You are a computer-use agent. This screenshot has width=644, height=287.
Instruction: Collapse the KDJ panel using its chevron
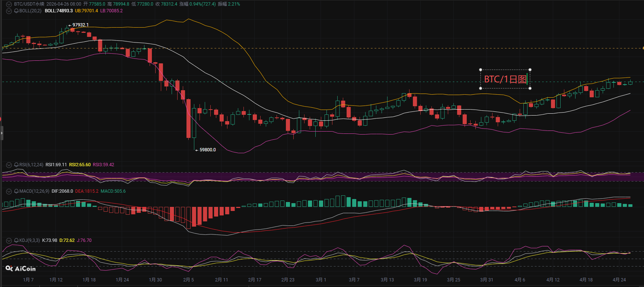pos(9,240)
